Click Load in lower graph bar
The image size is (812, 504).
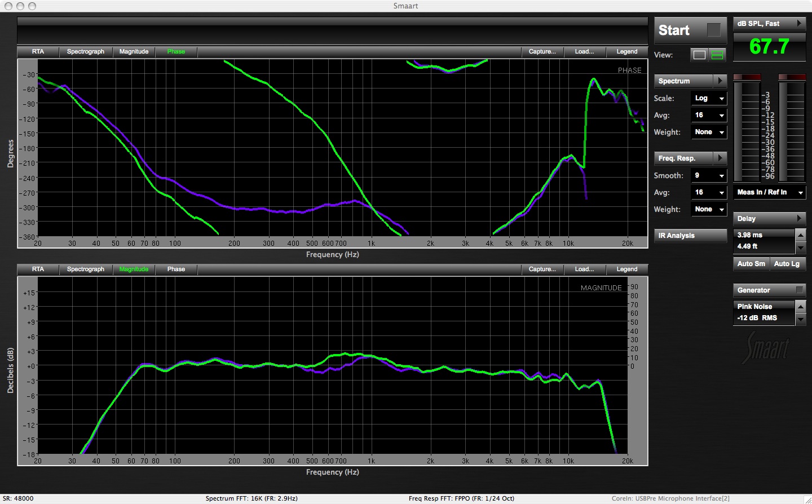[584, 269]
